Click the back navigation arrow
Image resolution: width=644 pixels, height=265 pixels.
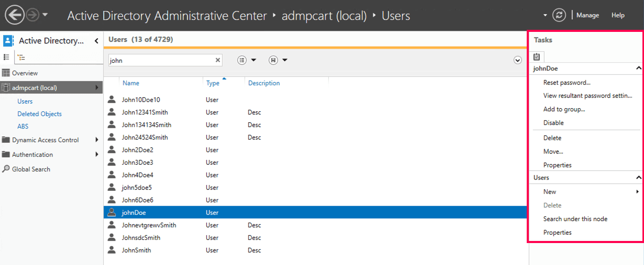15,15
